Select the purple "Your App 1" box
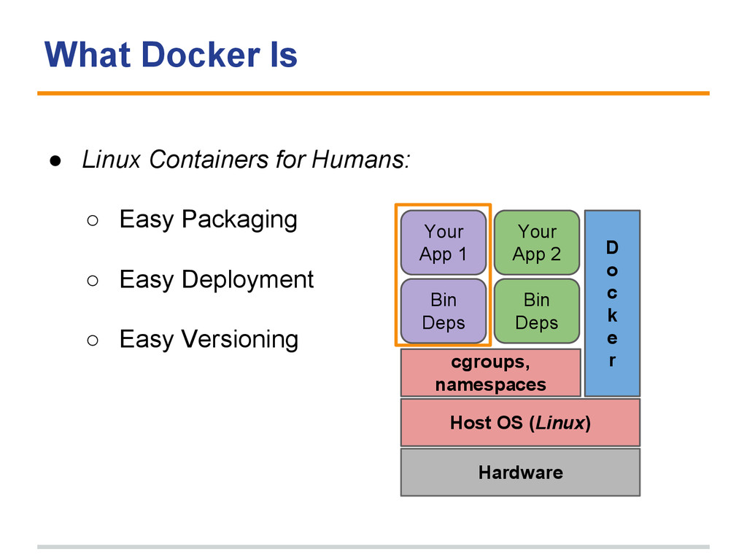This screenshot has height=560, width=747. click(444, 242)
